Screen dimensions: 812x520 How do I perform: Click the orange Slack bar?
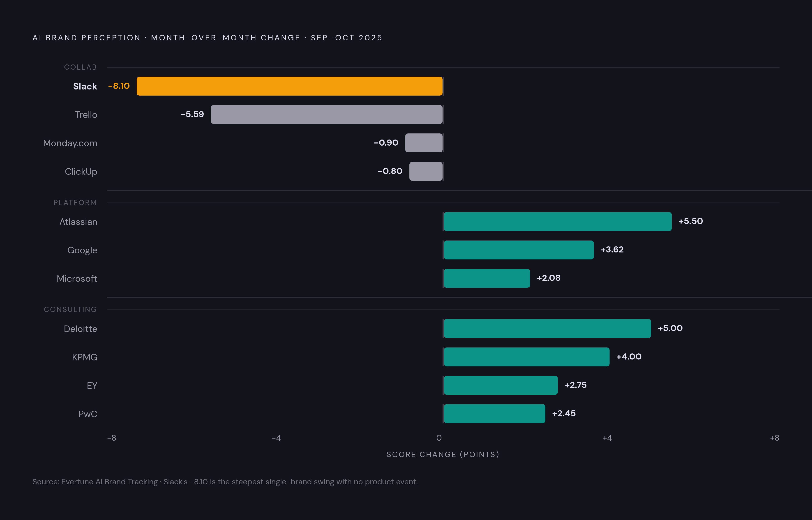(290, 86)
